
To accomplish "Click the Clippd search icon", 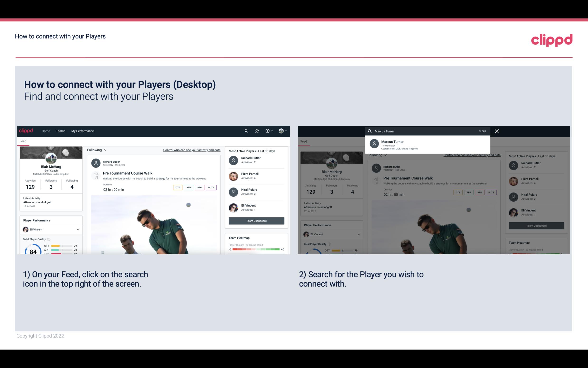I will [246, 131].
